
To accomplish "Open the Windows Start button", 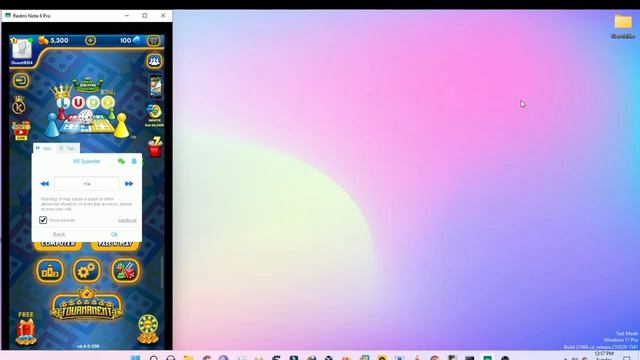I will (x=136, y=358).
